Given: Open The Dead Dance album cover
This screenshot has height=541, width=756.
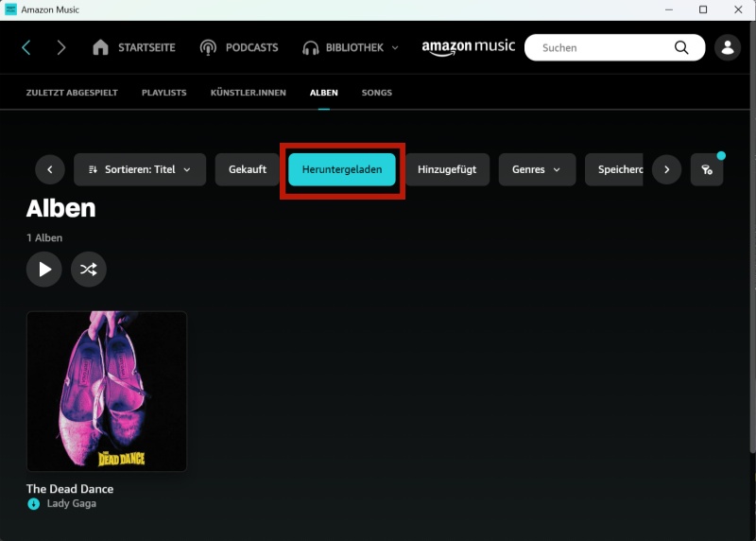Looking at the screenshot, I should click(107, 391).
